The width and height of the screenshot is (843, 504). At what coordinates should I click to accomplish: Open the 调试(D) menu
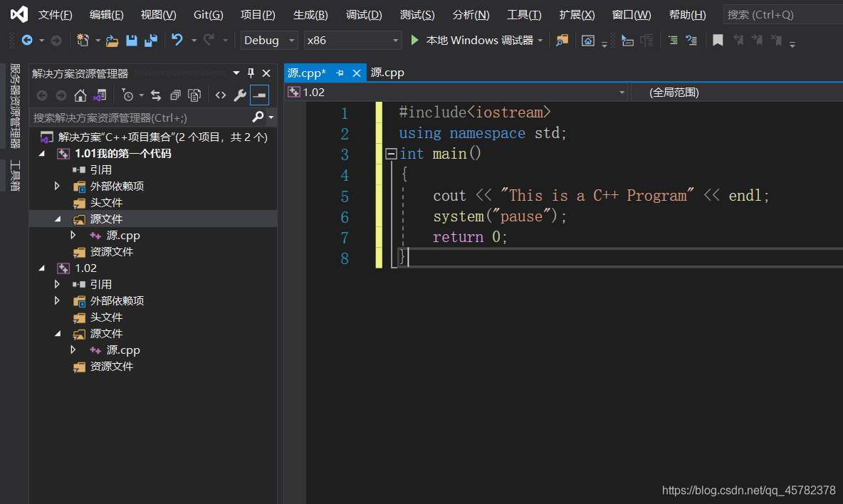[x=364, y=15]
